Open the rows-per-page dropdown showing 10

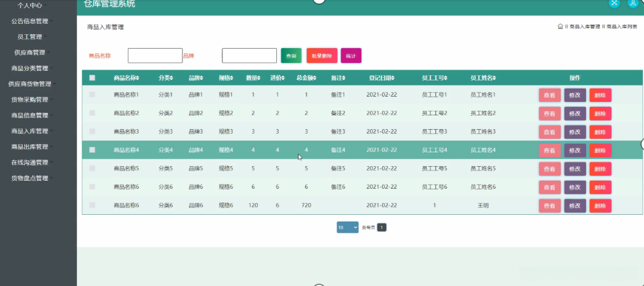pyautogui.click(x=347, y=228)
